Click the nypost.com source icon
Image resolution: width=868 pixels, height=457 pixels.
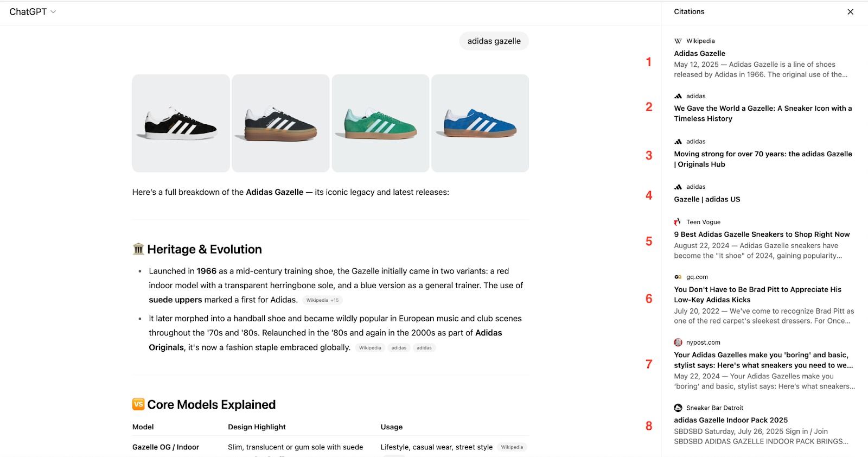tap(678, 342)
